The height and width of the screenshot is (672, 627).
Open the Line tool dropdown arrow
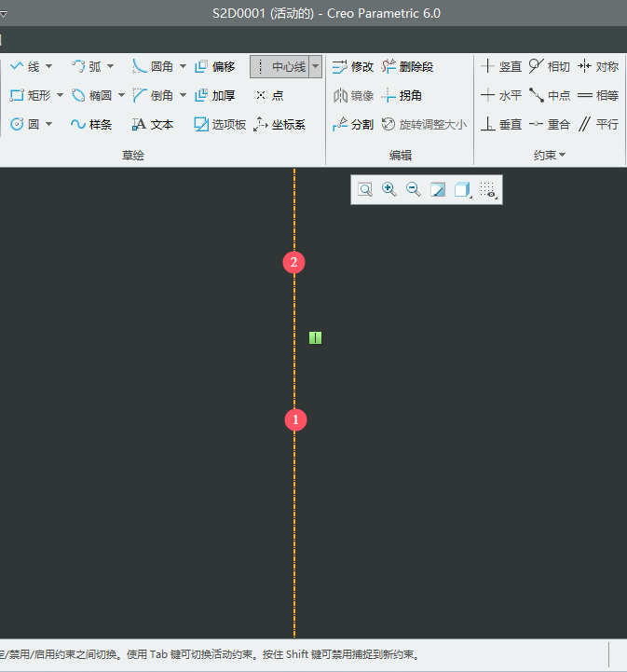click(x=48, y=66)
